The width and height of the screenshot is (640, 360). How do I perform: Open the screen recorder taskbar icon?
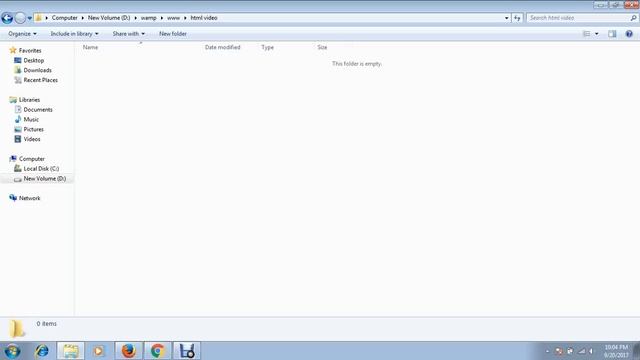[x=187, y=351]
